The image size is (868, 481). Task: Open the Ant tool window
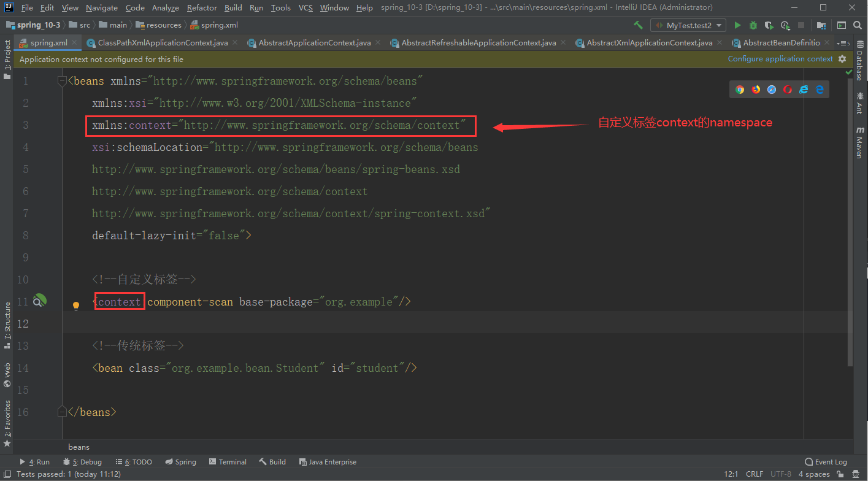click(859, 102)
